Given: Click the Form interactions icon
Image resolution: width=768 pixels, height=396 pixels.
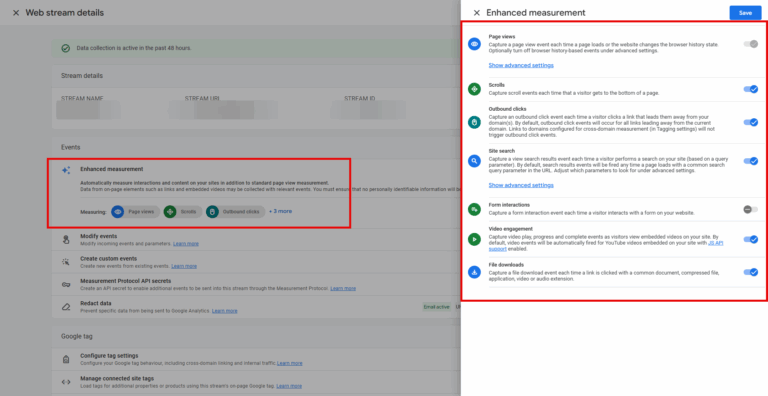Looking at the screenshot, I should coord(474,209).
